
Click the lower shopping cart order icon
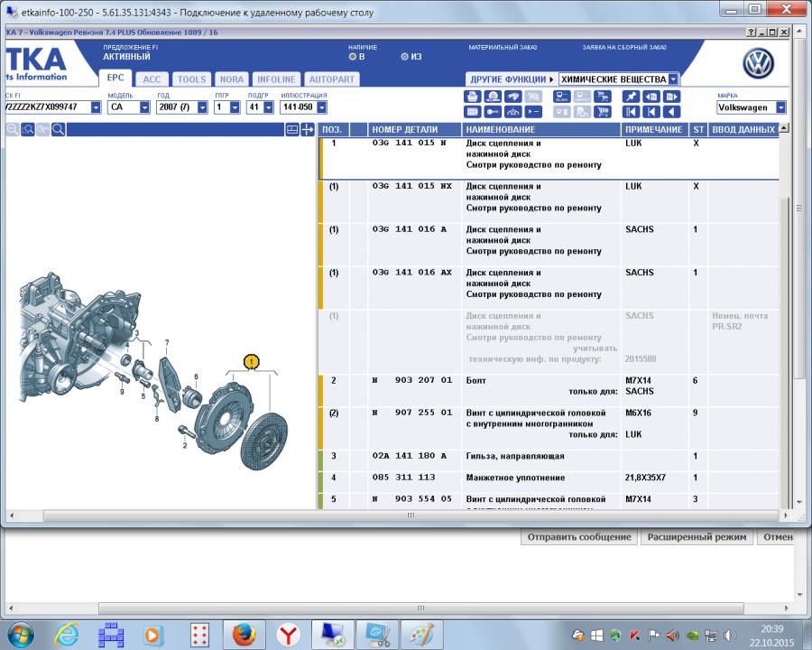click(x=603, y=111)
